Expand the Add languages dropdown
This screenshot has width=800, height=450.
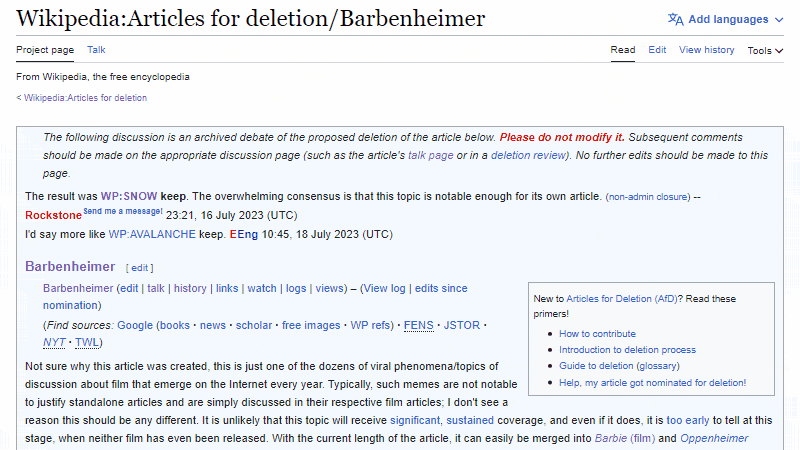pos(778,19)
